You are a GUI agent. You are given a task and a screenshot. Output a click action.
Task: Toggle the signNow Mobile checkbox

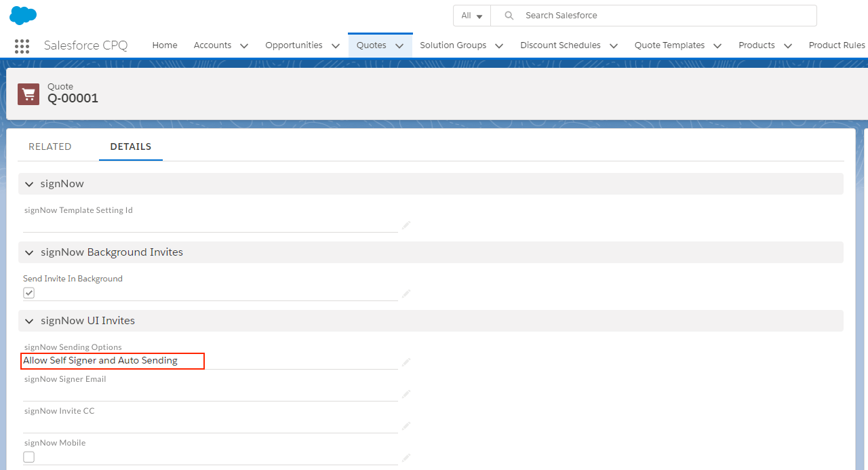28,457
